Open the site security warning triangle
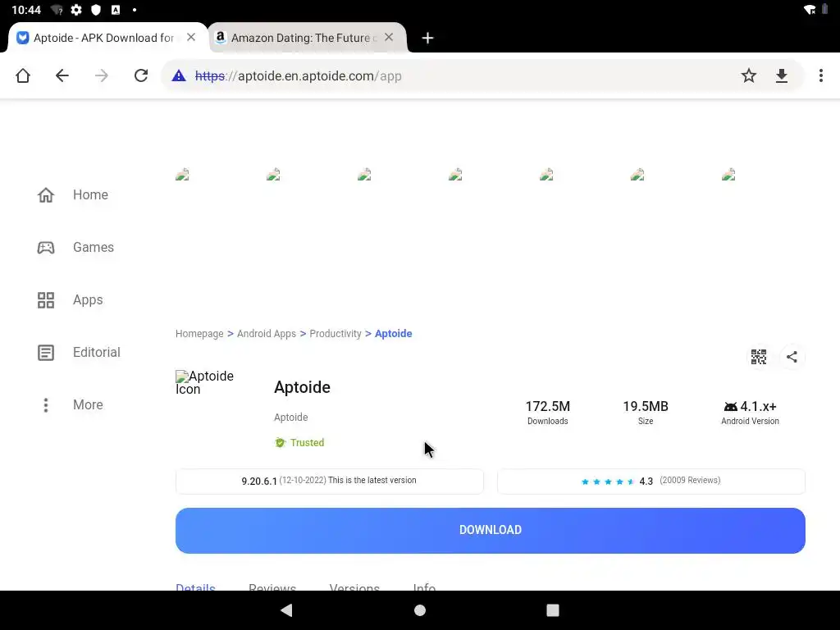Image resolution: width=840 pixels, height=630 pixels. tap(179, 76)
